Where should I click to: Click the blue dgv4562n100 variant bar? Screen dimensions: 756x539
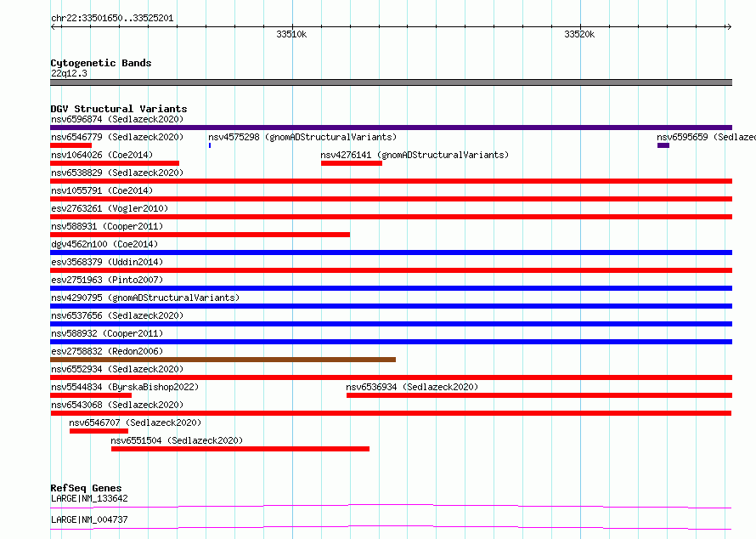tap(391, 252)
